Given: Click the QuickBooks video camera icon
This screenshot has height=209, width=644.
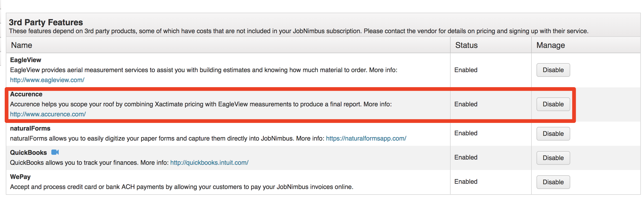Looking at the screenshot, I should [55, 152].
